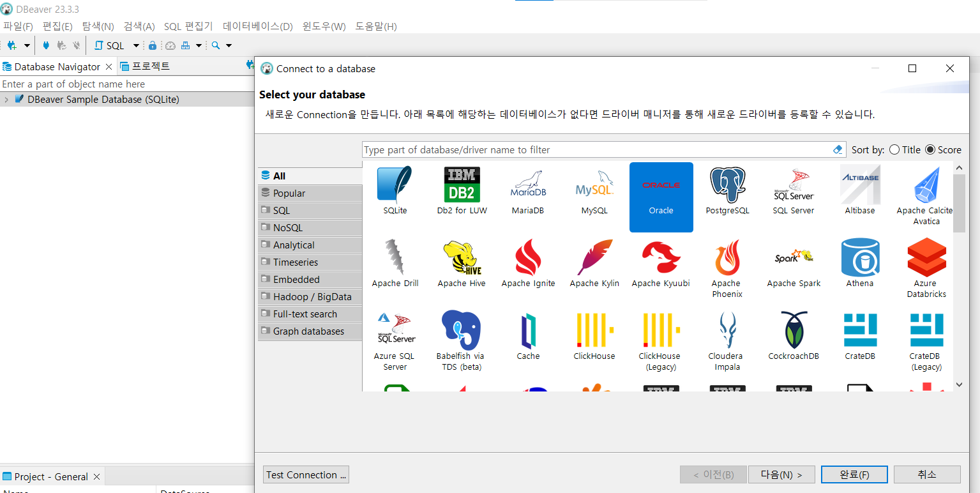This screenshot has width=980, height=493.
Task: Choose the CockroachDB driver
Action: tap(794, 337)
